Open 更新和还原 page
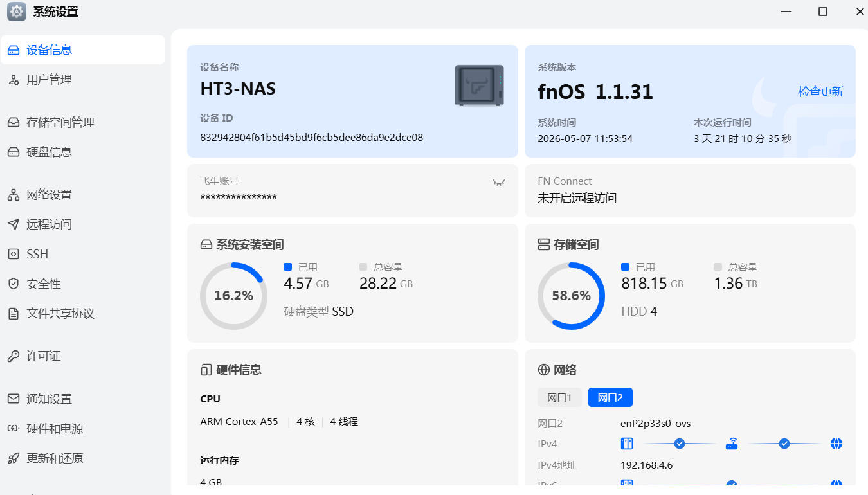Screen dimensions: 868x495 coord(82,458)
